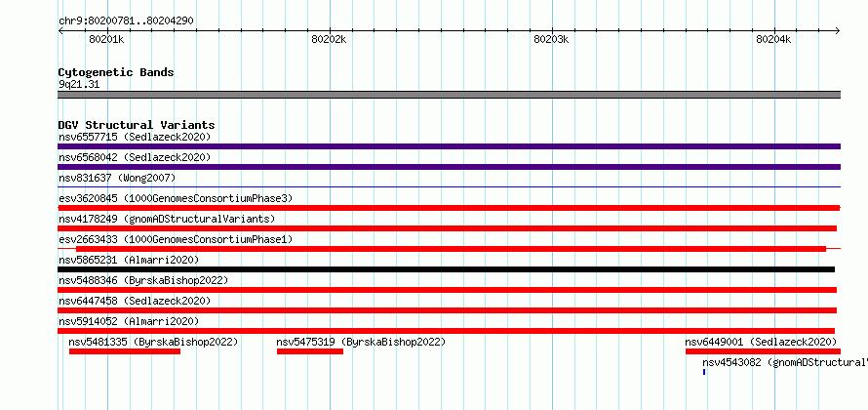Select the gray 9q21.31 cytogenetic band bar
868x410 pixels.
click(449, 95)
